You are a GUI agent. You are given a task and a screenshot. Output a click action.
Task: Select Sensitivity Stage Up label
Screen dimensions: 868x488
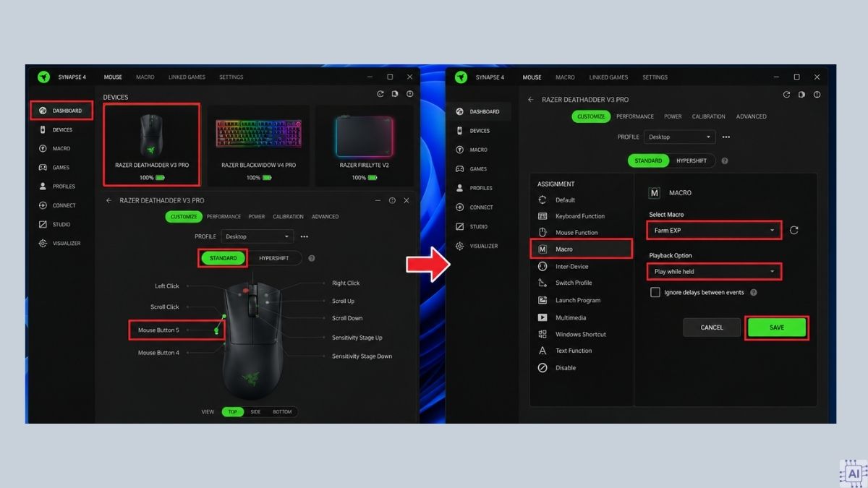coord(357,338)
